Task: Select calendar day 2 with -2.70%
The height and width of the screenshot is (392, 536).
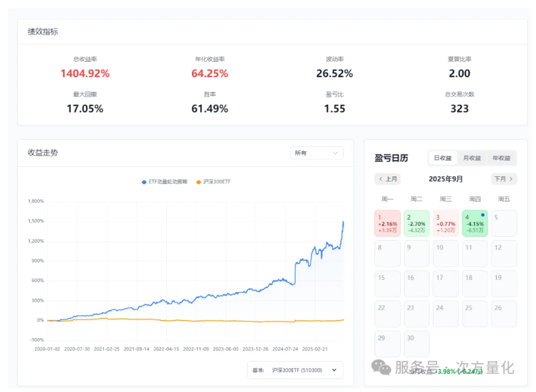Action: 417,223
